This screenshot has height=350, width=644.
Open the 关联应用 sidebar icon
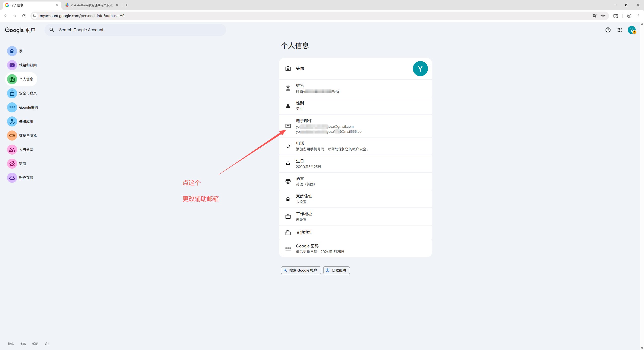coord(12,121)
